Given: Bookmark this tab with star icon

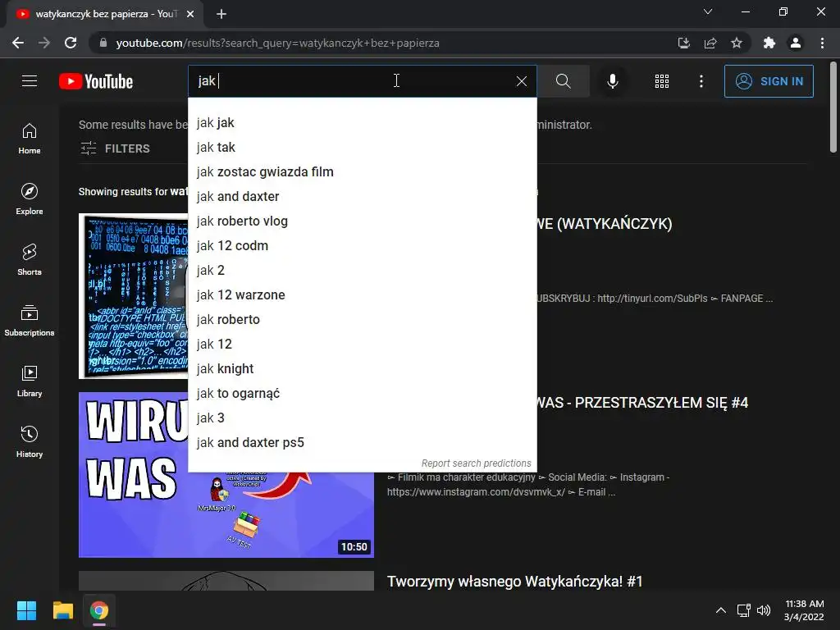Looking at the screenshot, I should pyautogui.click(x=737, y=43).
